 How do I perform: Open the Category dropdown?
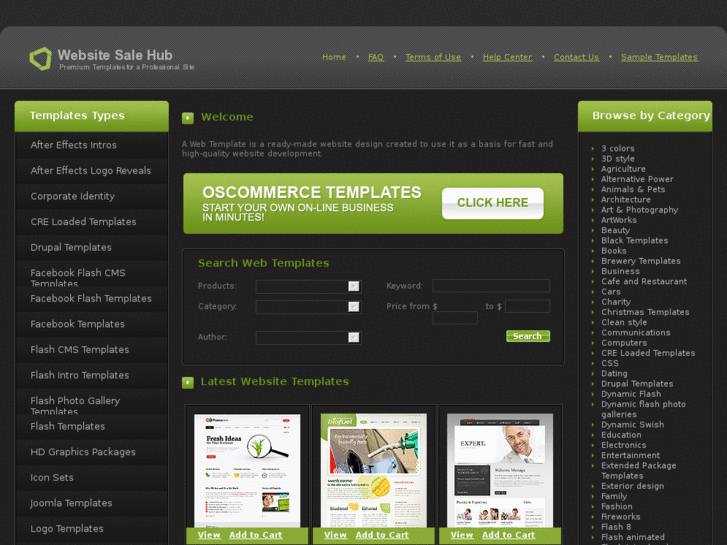click(x=308, y=307)
